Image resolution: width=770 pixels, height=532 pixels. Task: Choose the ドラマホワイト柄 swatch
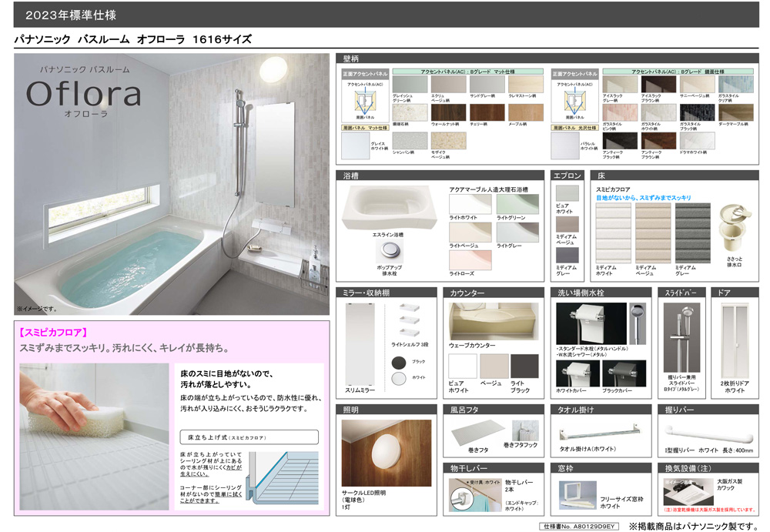click(x=698, y=141)
